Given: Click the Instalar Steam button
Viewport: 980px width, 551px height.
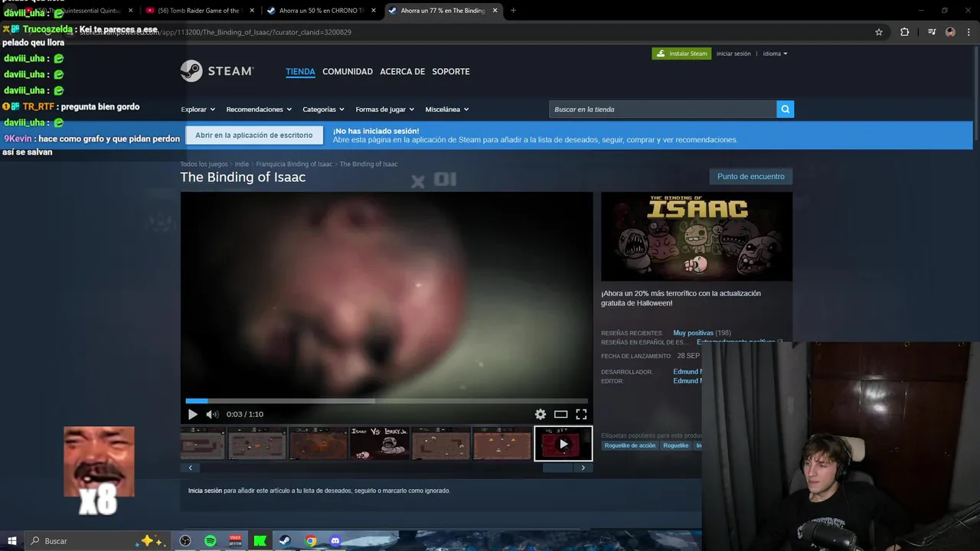Looking at the screenshot, I should coord(681,54).
